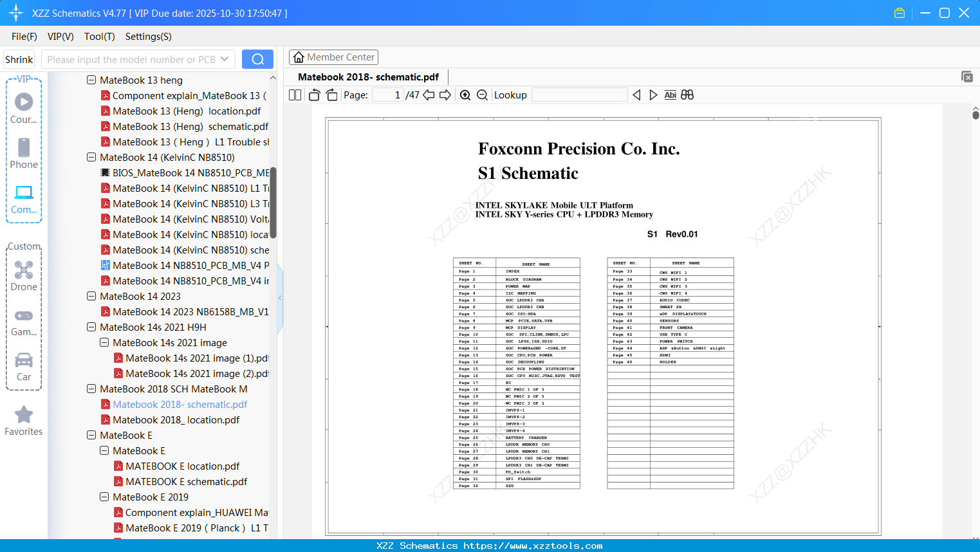The width and height of the screenshot is (980, 552).
Task: Open the VIP(V) menu
Action: click(x=60, y=37)
